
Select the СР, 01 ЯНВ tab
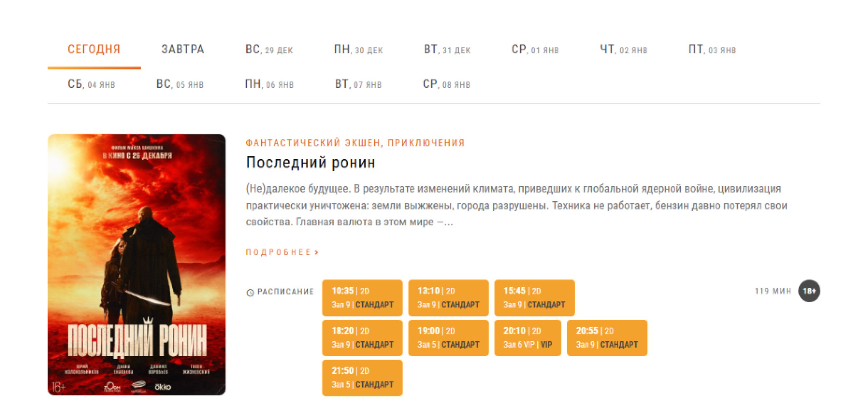pos(535,50)
